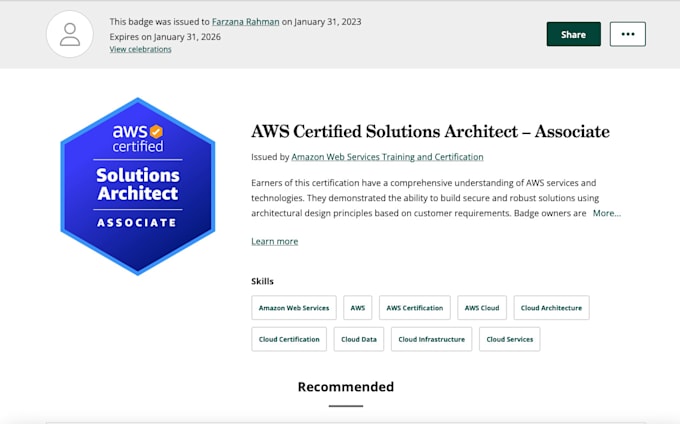
Task: Open the View celebrations link
Action: (x=140, y=49)
